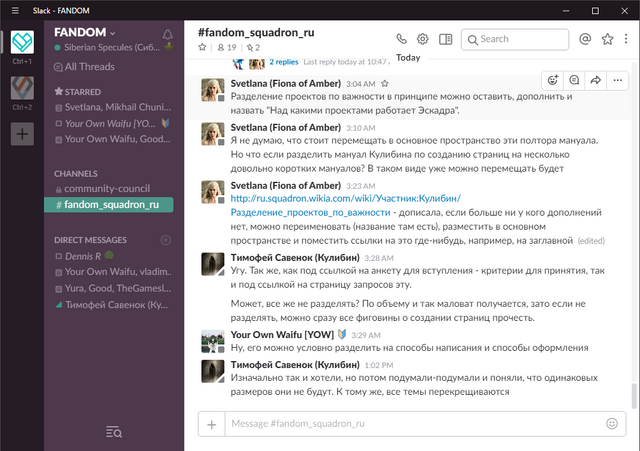Open the 2 replies thread
The image size is (640, 451).
283,62
